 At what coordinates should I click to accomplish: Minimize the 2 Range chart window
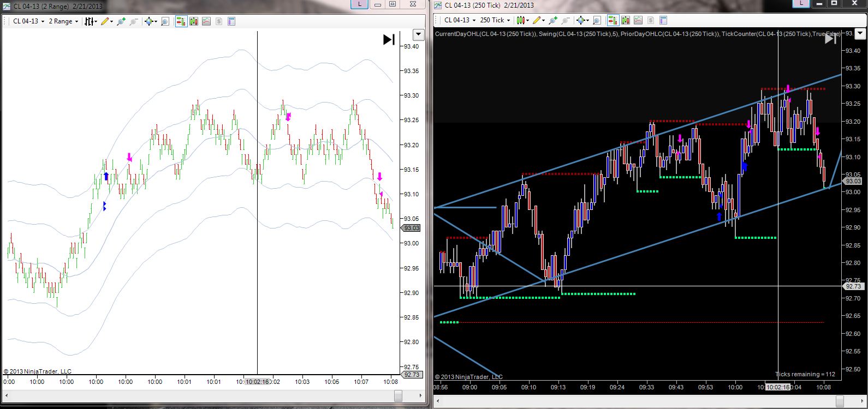tap(378, 4)
